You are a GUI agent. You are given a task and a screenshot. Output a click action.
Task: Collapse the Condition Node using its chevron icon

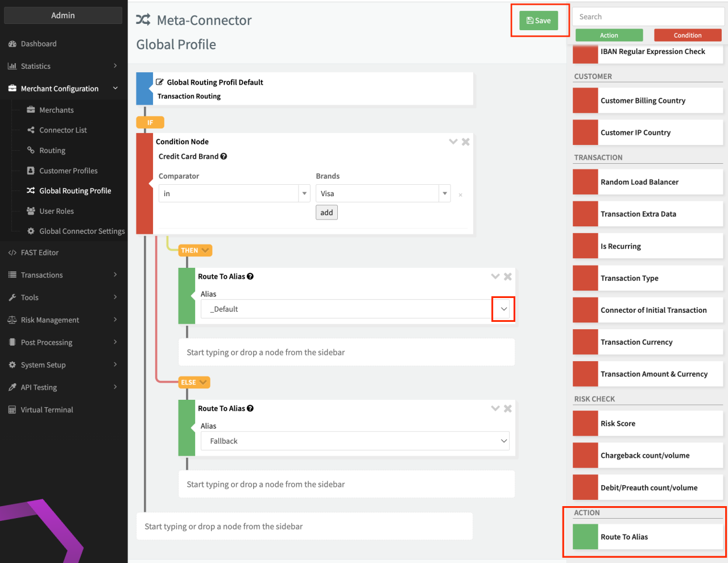coord(453,142)
